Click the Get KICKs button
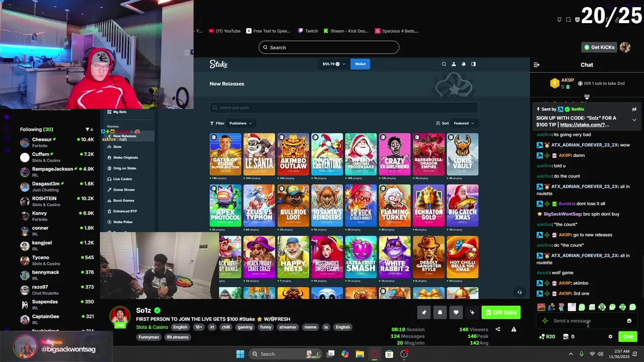This screenshot has height=362, width=644. click(x=599, y=47)
